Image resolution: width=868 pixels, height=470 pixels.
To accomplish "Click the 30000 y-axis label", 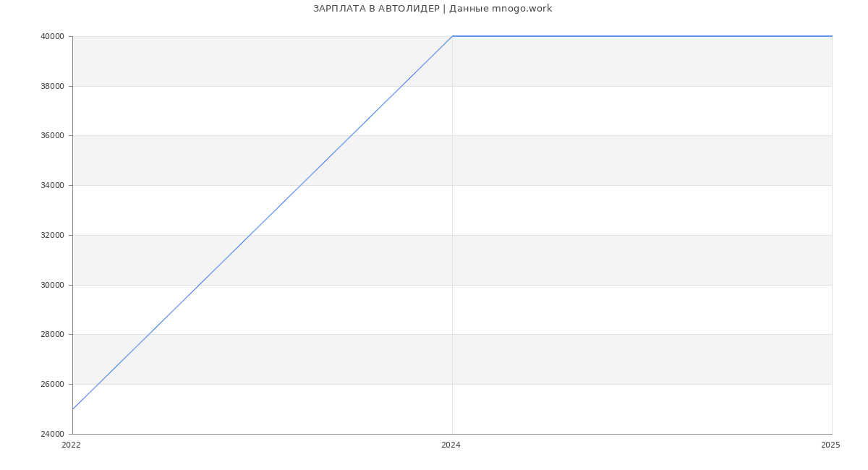I will point(52,285).
